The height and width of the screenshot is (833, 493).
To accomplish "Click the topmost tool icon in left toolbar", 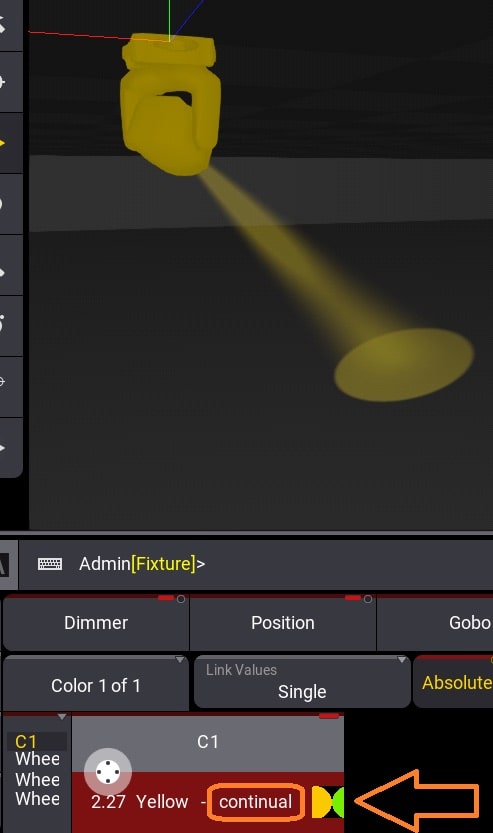I will (5, 25).
